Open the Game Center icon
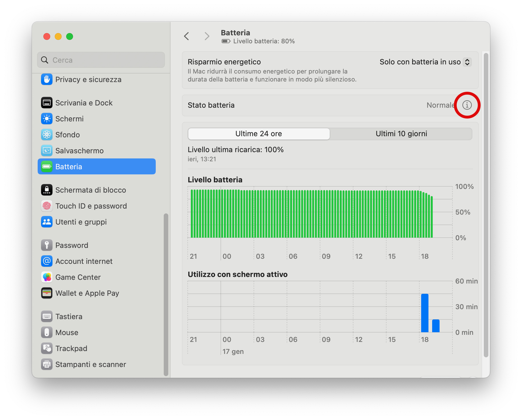 pos(47,277)
